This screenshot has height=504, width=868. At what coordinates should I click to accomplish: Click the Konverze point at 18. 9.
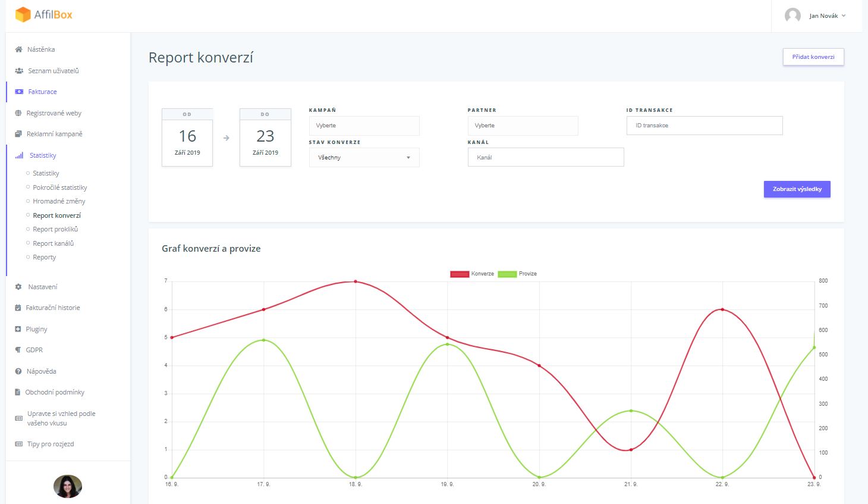click(x=356, y=281)
